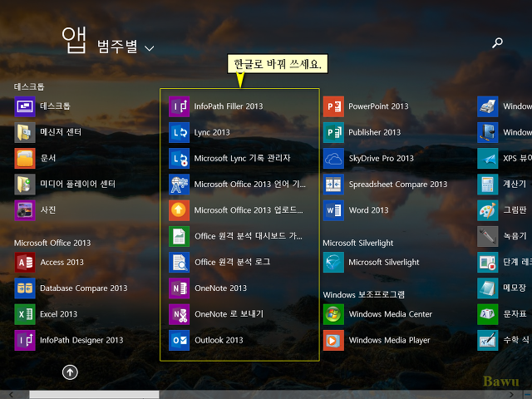
Task: Open 메모장 notepad icon
Action: 488,288
